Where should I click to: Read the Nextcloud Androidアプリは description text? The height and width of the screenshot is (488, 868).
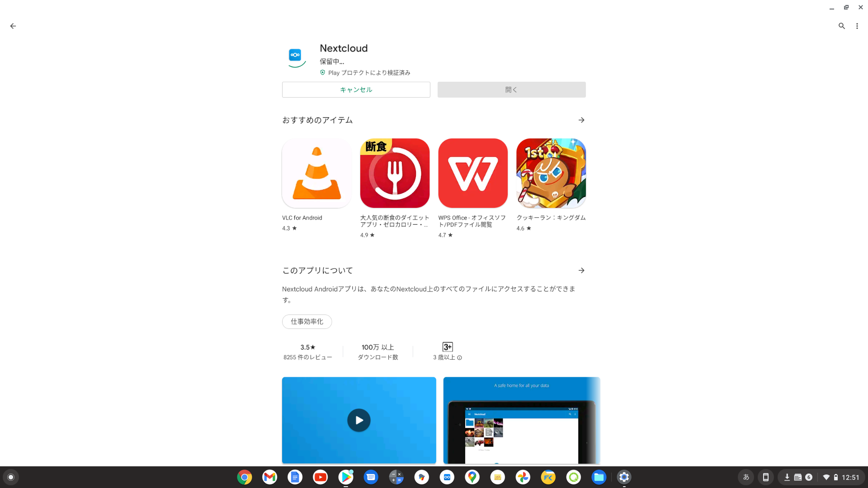click(429, 295)
